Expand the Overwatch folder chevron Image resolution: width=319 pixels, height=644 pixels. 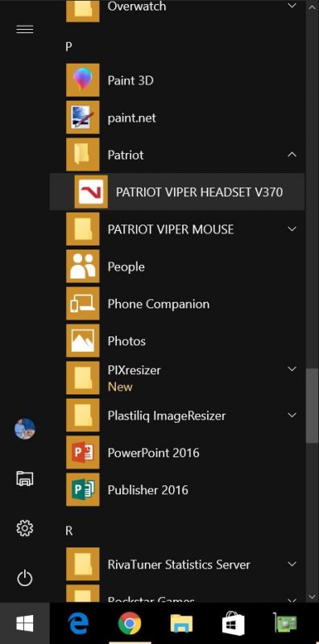click(292, 6)
